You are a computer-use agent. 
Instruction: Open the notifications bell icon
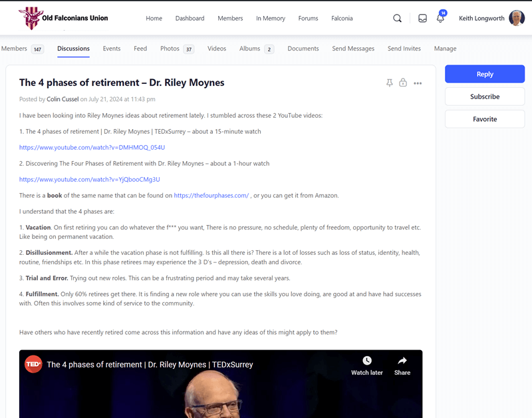[x=440, y=19]
